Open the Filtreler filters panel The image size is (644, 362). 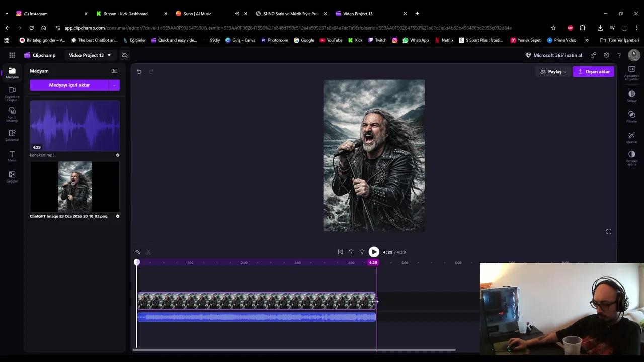(632, 117)
